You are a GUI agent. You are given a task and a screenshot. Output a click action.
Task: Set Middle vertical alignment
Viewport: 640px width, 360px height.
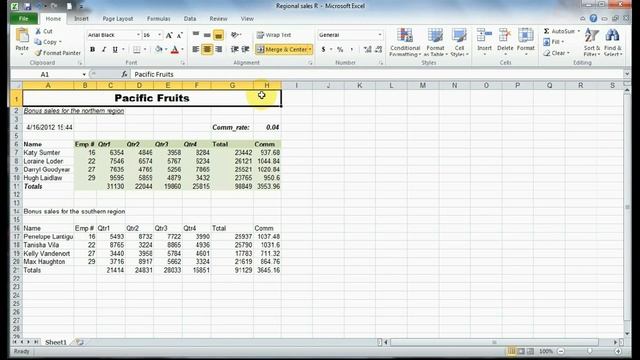click(207, 35)
